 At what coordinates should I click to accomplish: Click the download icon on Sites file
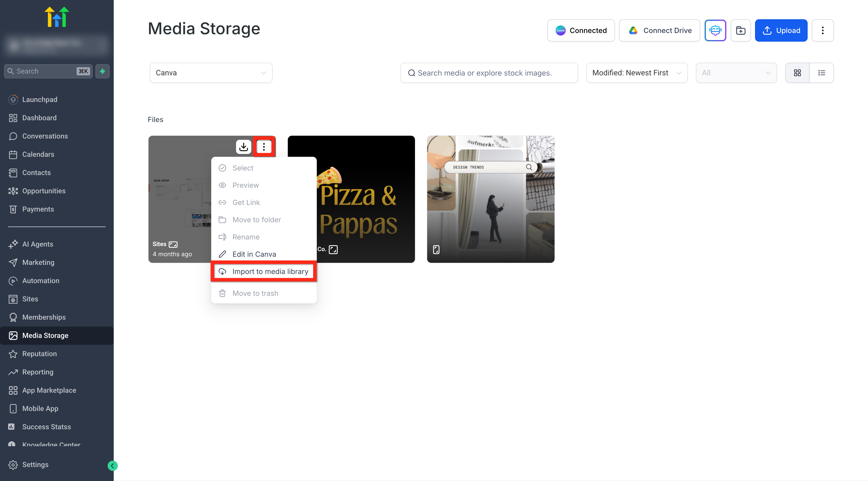point(243,147)
